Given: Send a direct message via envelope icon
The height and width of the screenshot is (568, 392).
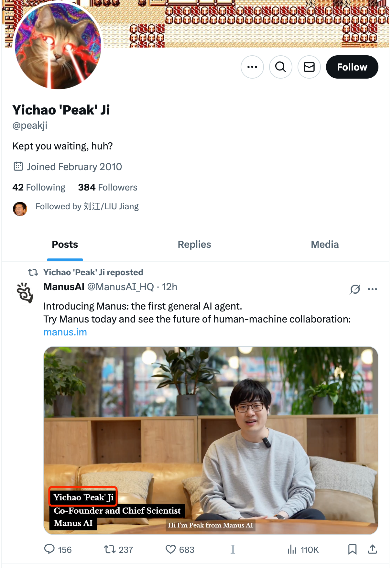Looking at the screenshot, I should [x=309, y=67].
